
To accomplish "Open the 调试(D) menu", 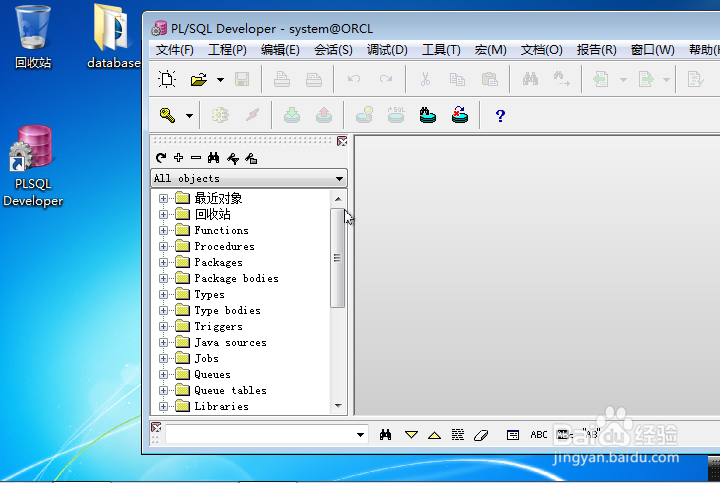I will point(387,50).
